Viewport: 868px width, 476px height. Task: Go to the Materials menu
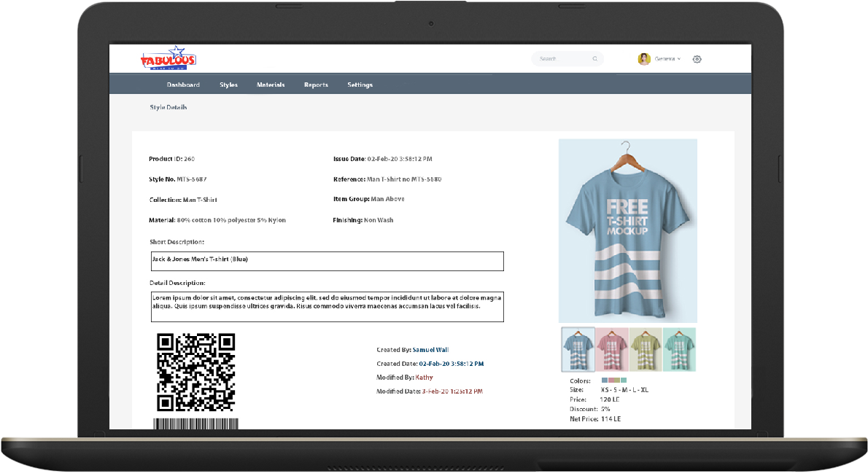[271, 85]
